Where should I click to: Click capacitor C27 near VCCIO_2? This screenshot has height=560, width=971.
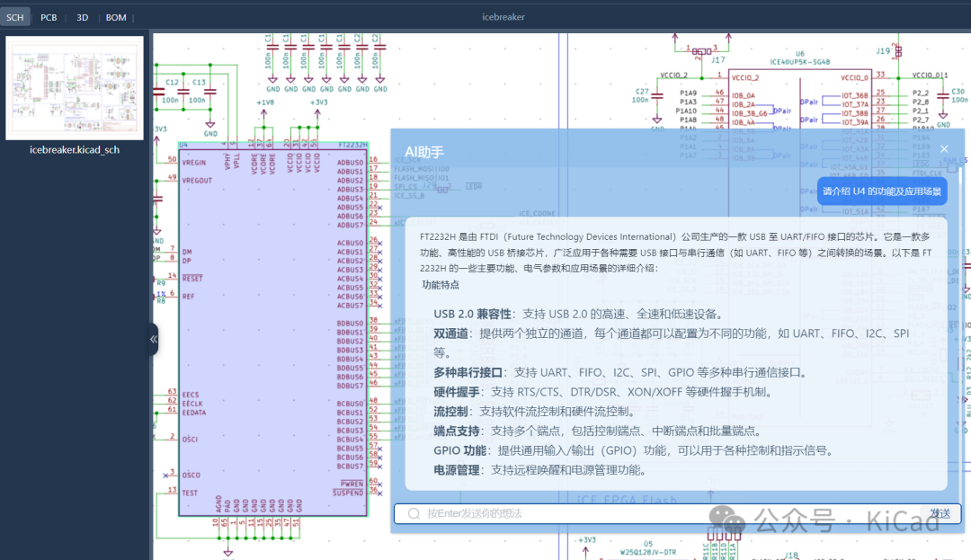tap(657, 96)
